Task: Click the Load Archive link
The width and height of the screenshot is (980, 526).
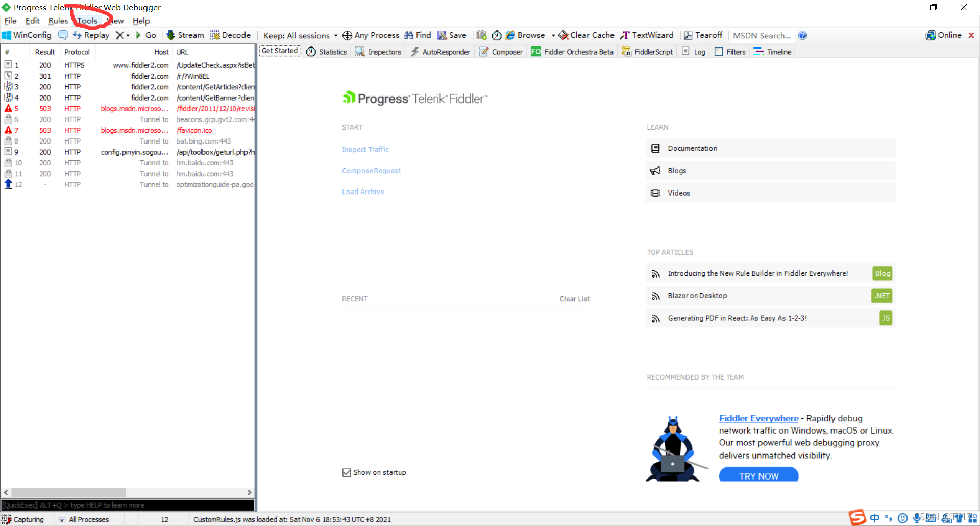Action: coord(363,192)
